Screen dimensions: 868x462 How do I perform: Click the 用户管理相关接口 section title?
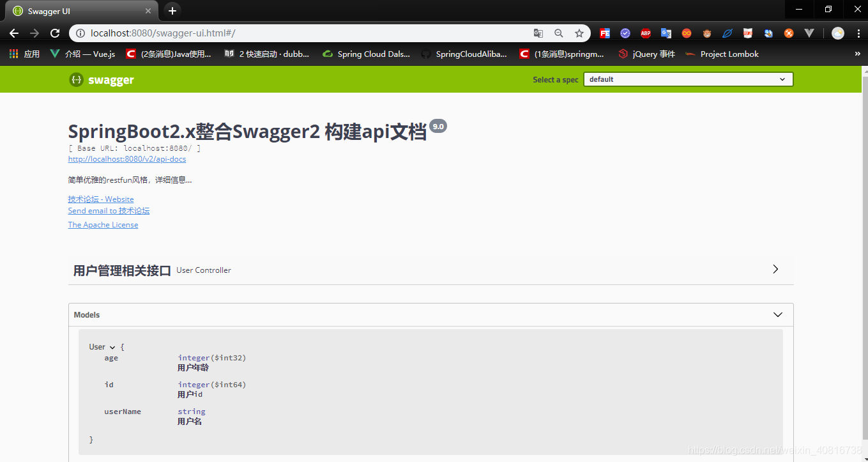[x=122, y=270]
